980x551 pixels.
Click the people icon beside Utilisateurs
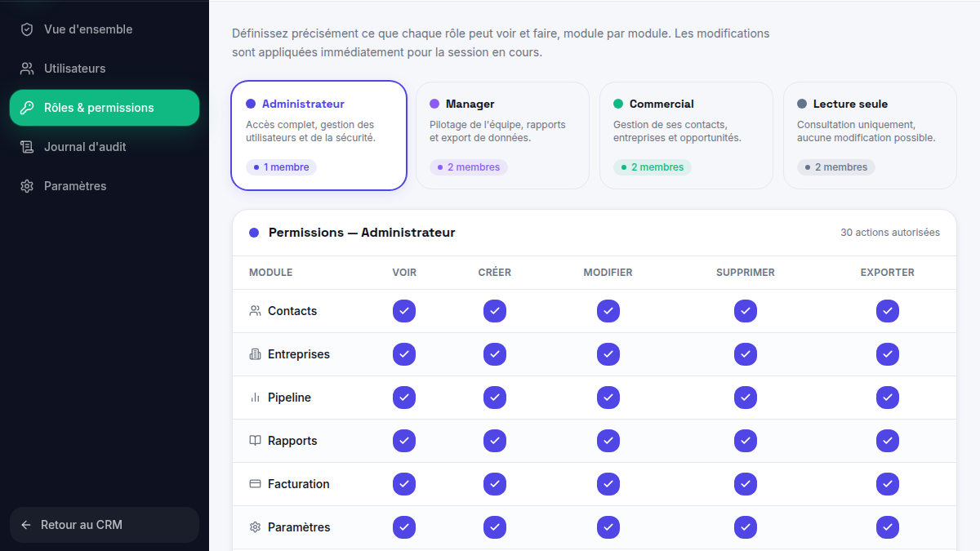pos(27,69)
